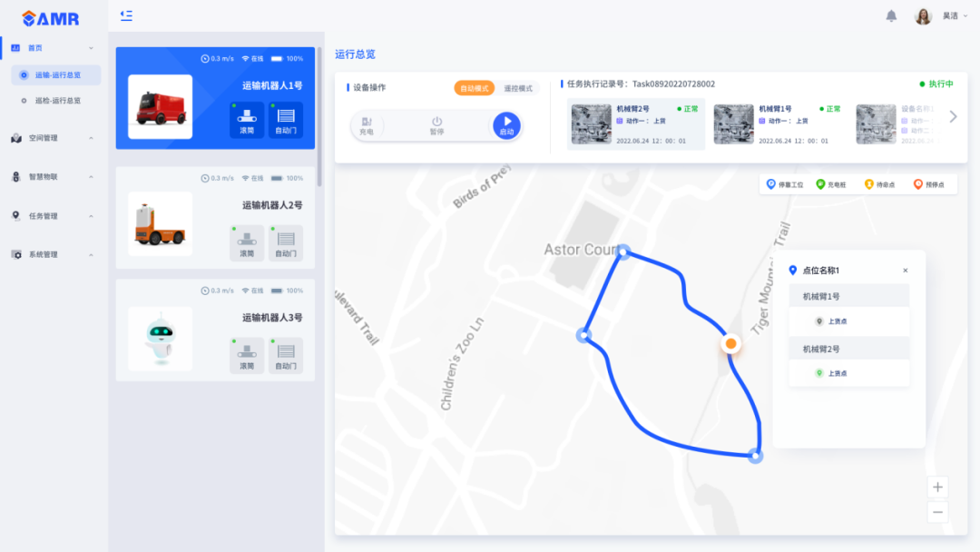Image resolution: width=980 pixels, height=552 pixels.
Task: Switch to 遥控模式 mode
Action: click(518, 88)
